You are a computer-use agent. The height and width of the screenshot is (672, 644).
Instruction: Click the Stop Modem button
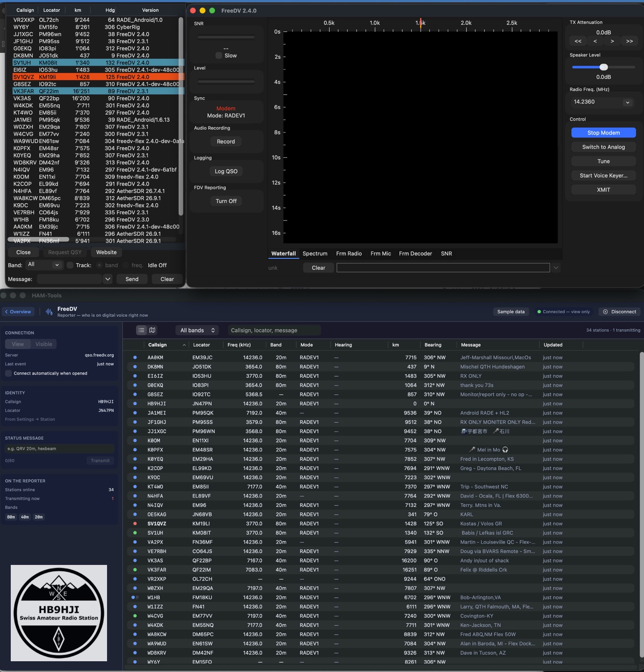pyautogui.click(x=603, y=133)
